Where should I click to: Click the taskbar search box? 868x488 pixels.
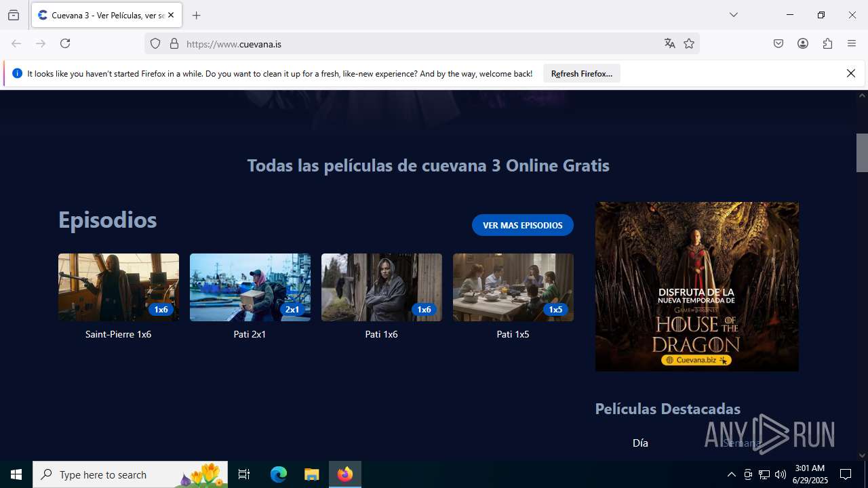[x=130, y=474]
